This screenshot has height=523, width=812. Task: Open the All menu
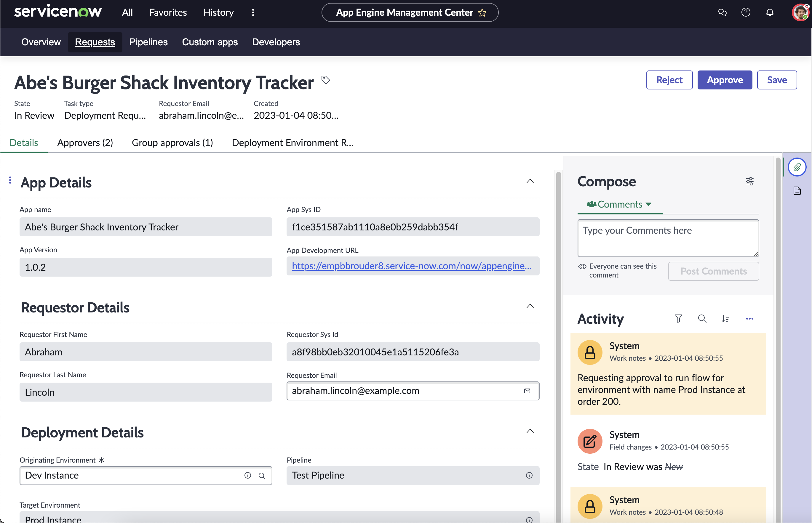(127, 12)
